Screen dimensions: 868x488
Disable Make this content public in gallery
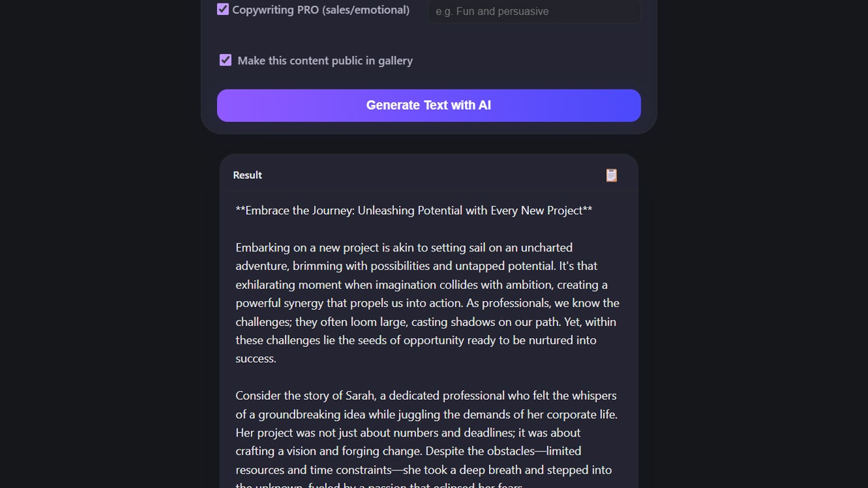(x=225, y=60)
